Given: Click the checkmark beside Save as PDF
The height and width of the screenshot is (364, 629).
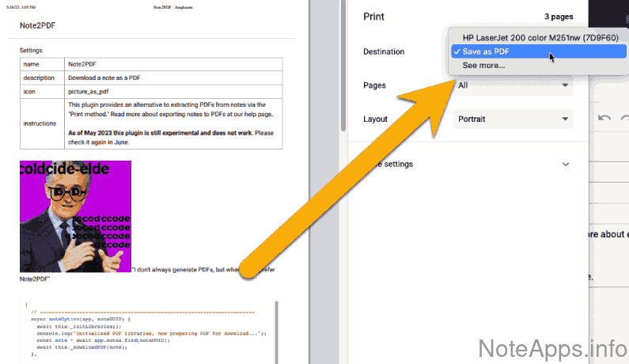Looking at the screenshot, I should coord(457,51).
